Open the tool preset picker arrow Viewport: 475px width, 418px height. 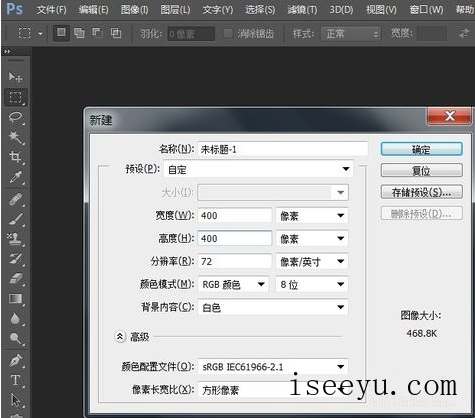[40, 34]
